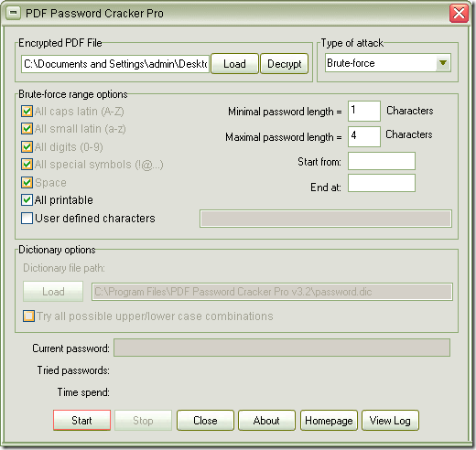Click the Tried passwords label

[73, 370]
